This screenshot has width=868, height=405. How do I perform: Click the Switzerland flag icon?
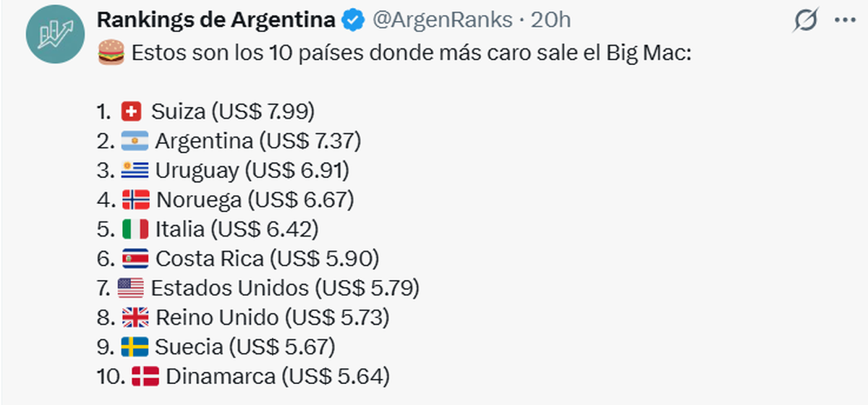click(132, 111)
